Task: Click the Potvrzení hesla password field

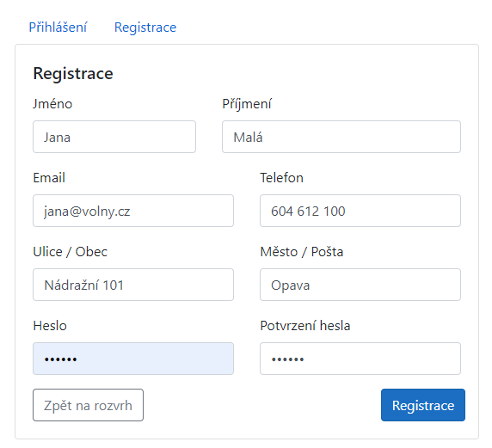Action: 360,359
